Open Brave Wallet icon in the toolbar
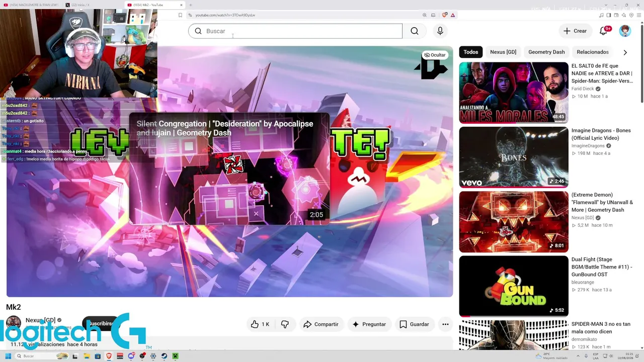This screenshot has height=362, width=644. (616, 15)
